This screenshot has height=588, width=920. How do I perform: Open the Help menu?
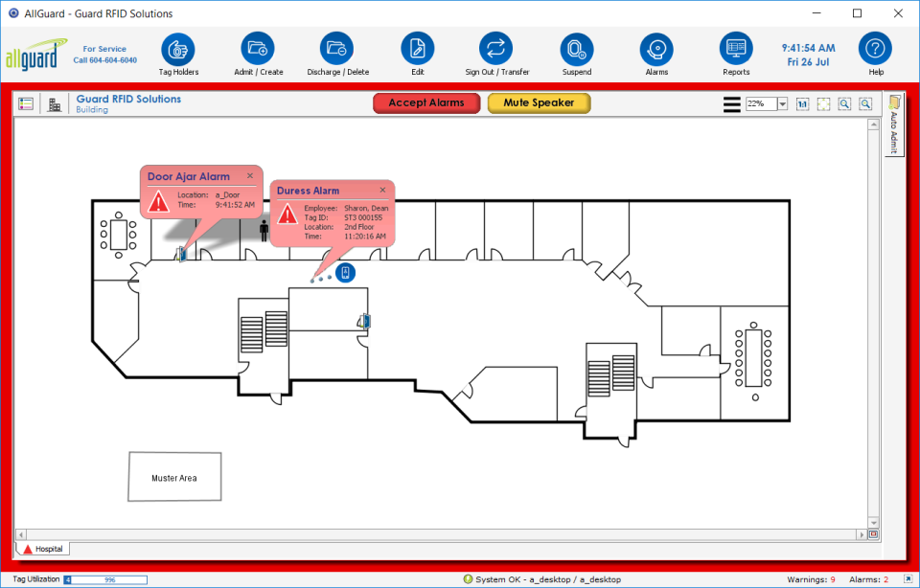click(875, 49)
